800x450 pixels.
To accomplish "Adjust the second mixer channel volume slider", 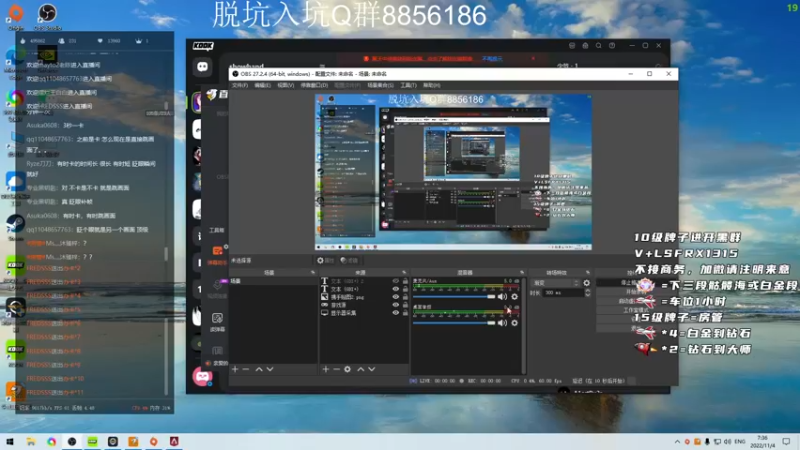I will pos(454,322).
